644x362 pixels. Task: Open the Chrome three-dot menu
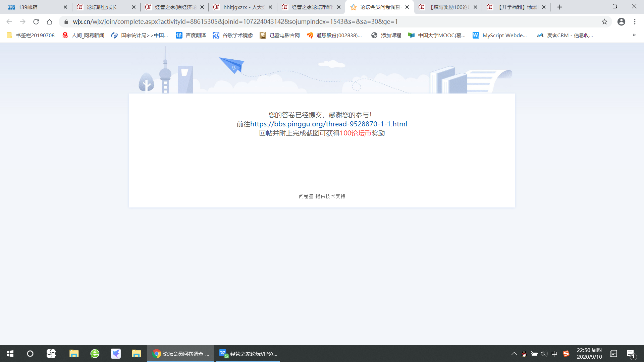point(635,22)
